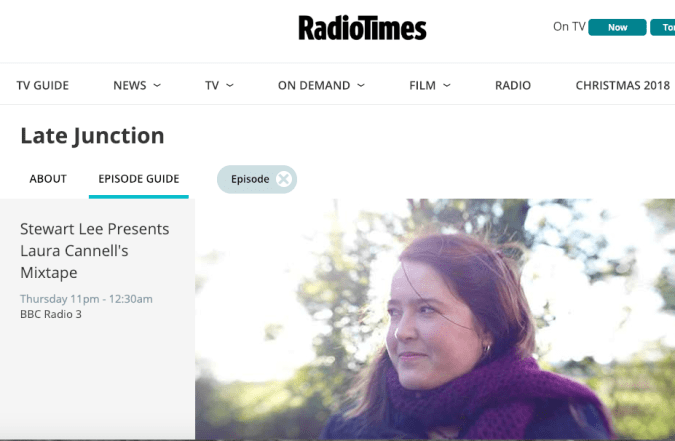Remove the Episode filter with its X icon
The image size is (675, 441).
pyautogui.click(x=284, y=179)
